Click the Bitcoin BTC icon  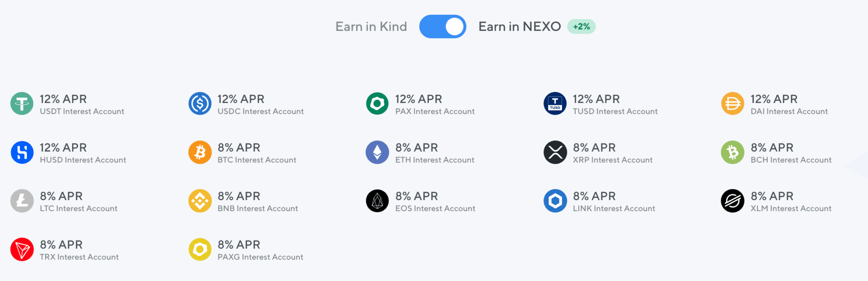(200, 152)
